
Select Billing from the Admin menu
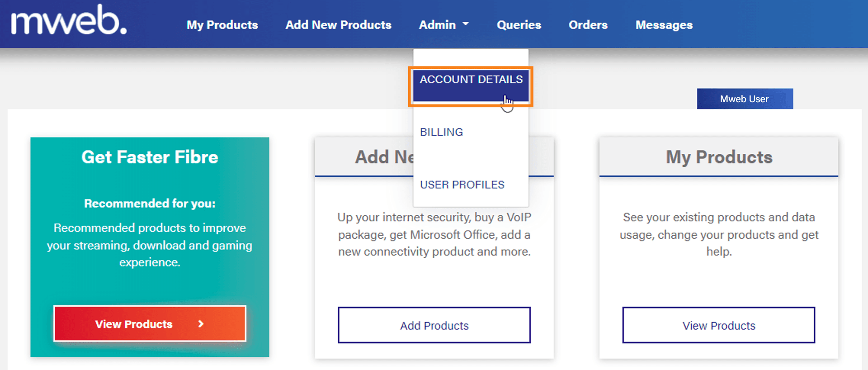[x=441, y=132]
